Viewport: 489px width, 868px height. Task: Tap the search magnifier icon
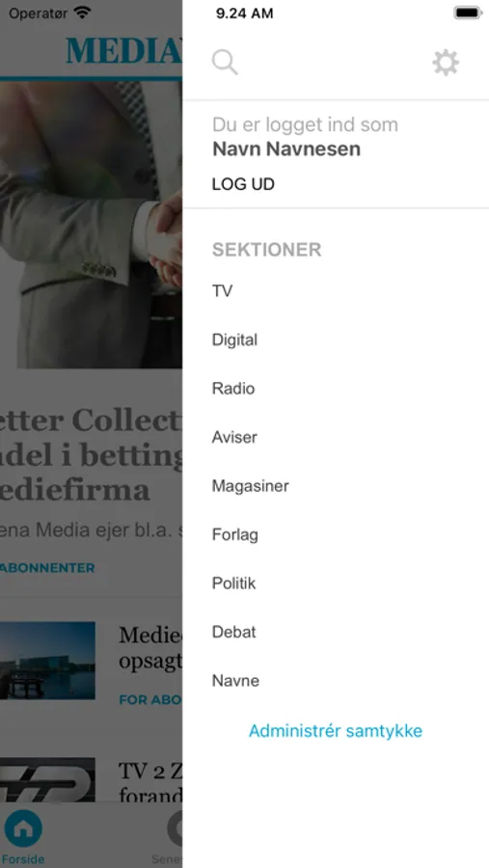tap(225, 63)
